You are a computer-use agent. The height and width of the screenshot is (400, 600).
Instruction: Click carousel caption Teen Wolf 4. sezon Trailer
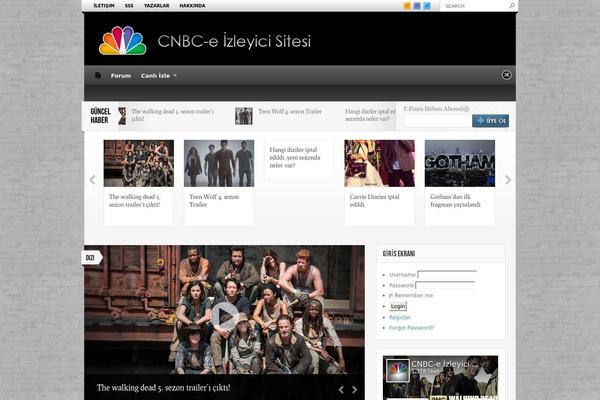(214, 201)
